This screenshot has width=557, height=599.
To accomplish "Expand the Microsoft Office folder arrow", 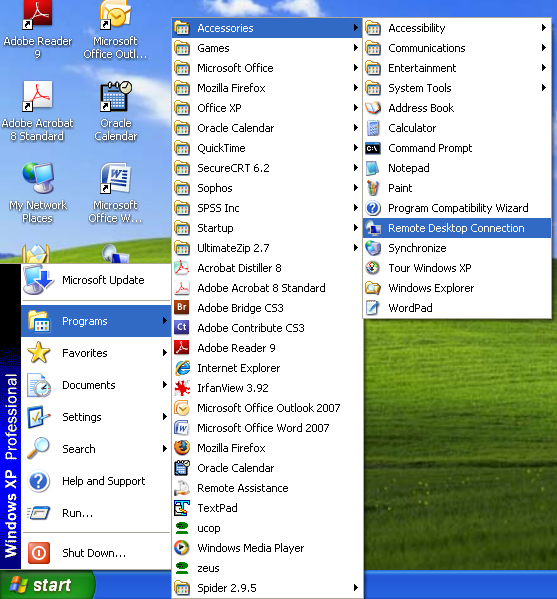I will [x=355, y=68].
